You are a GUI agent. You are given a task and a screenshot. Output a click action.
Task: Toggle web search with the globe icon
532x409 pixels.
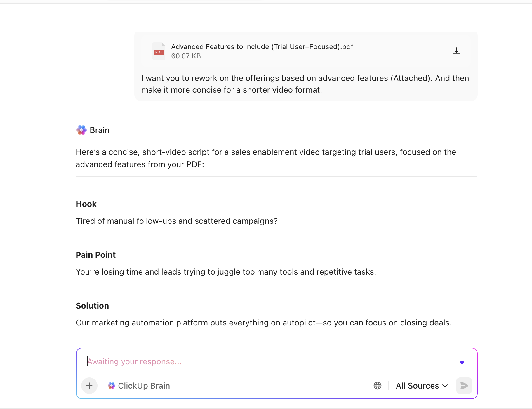coord(377,386)
